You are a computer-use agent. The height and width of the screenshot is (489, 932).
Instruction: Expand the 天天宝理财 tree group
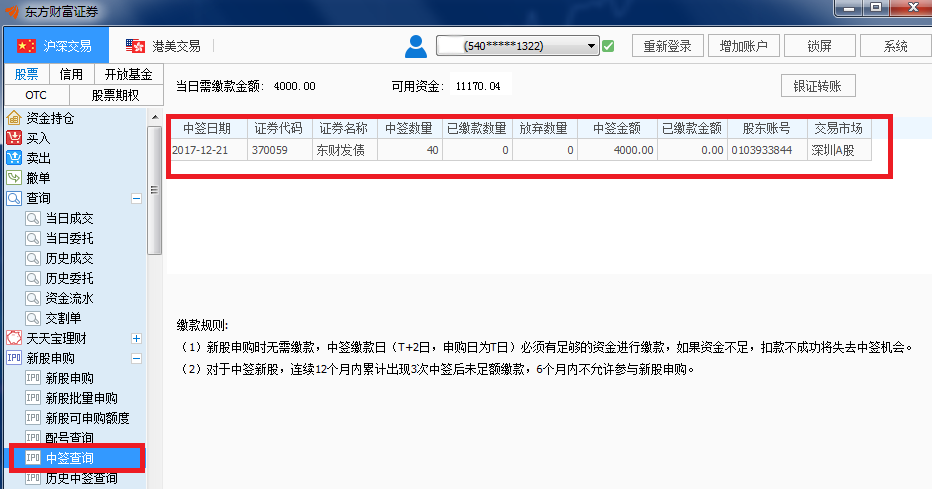pos(136,338)
